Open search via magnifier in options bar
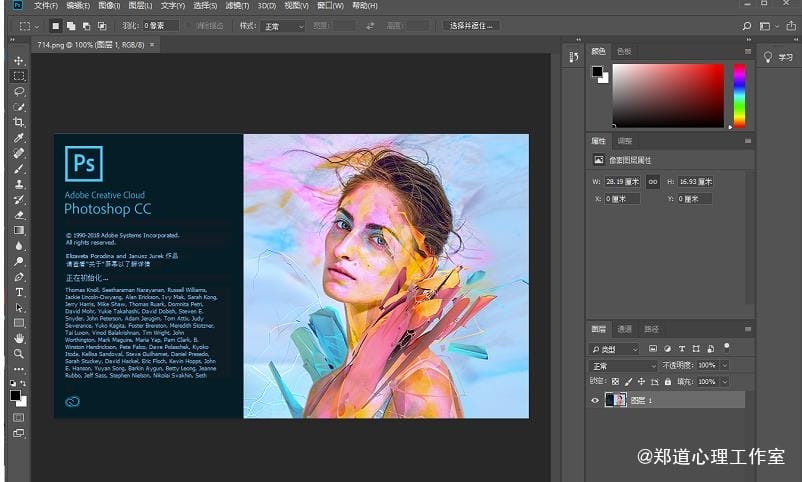 747,26
